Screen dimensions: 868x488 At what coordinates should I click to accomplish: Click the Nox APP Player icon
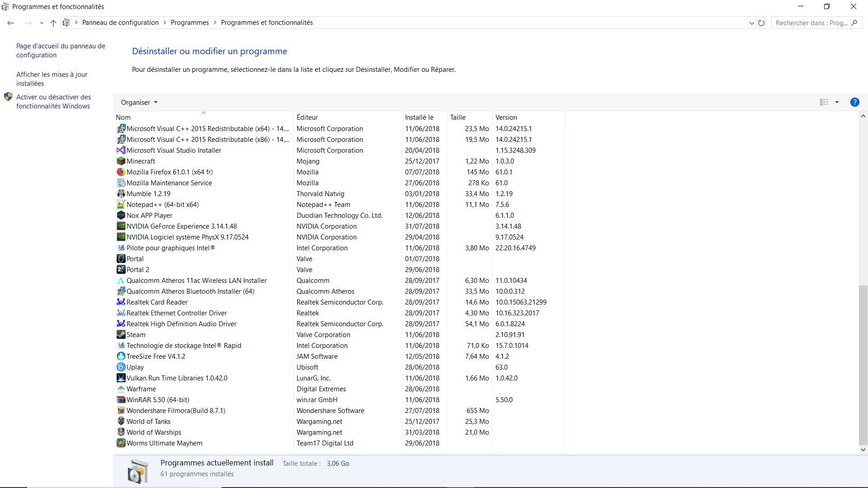point(121,216)
